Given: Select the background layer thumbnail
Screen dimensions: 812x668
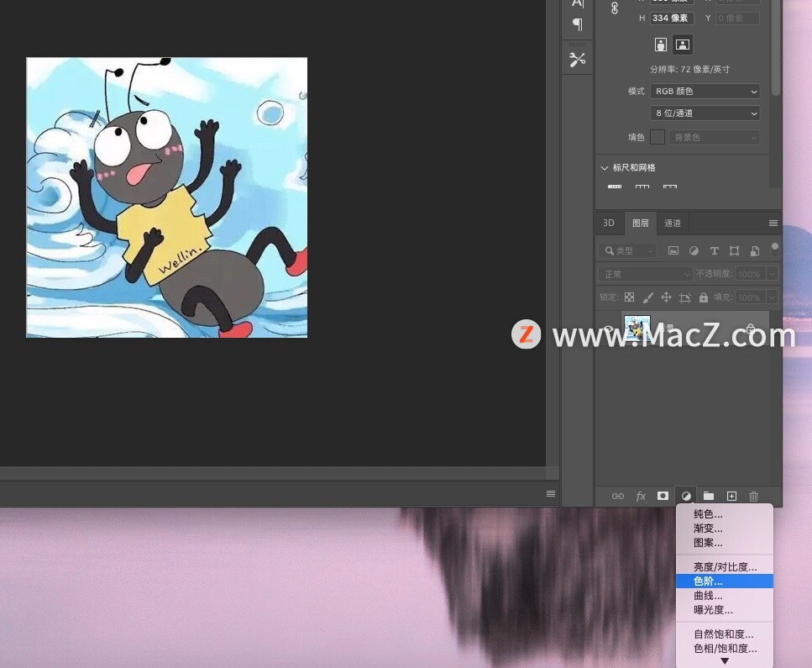Looking at the screenshot, I should point(637,328).
